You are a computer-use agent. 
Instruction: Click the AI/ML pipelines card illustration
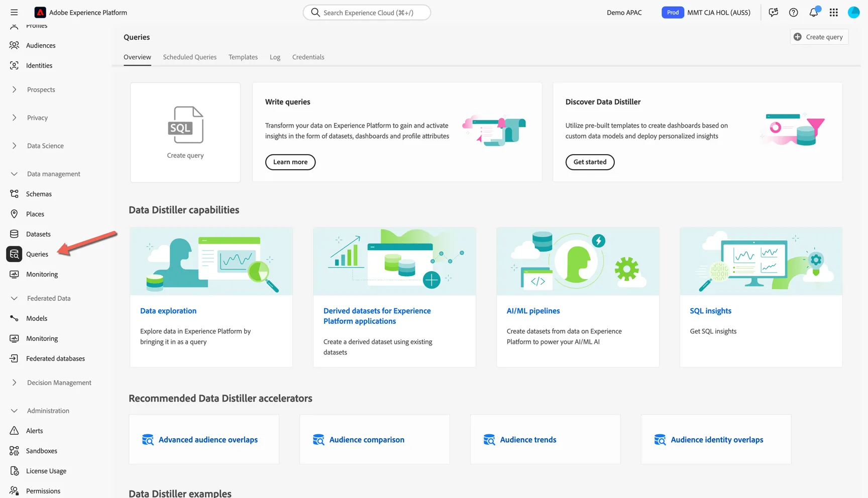578,261
